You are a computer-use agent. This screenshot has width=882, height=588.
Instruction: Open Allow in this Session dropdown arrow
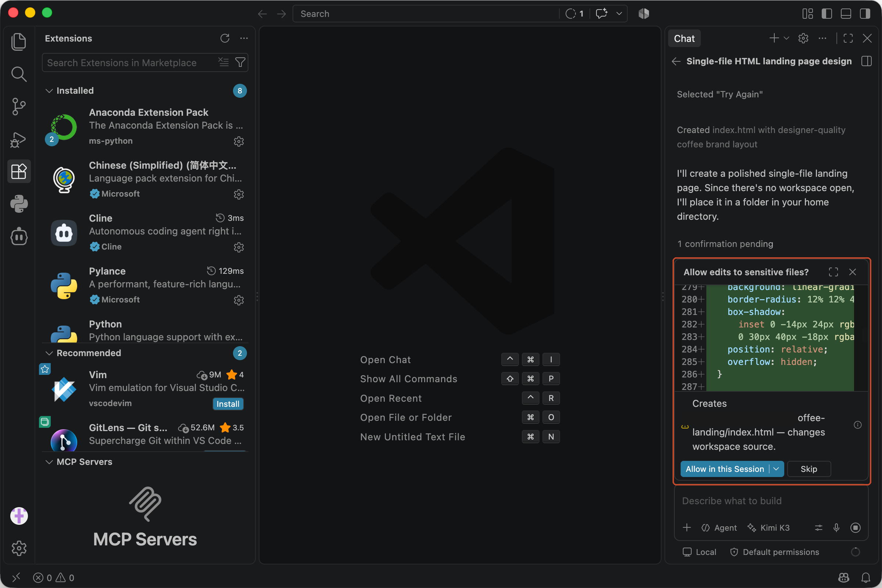coord(776,469)
